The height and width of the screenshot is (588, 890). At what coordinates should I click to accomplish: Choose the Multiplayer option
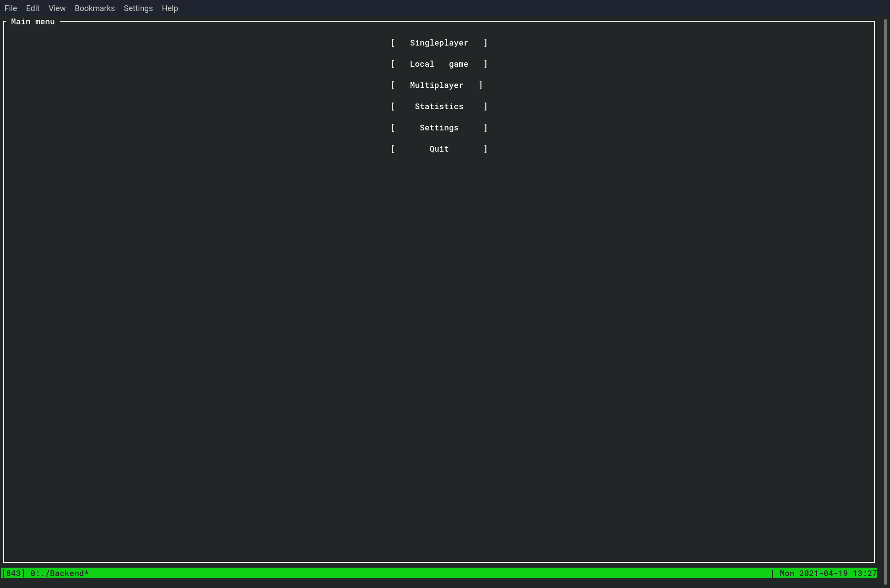tap(437, 85)
